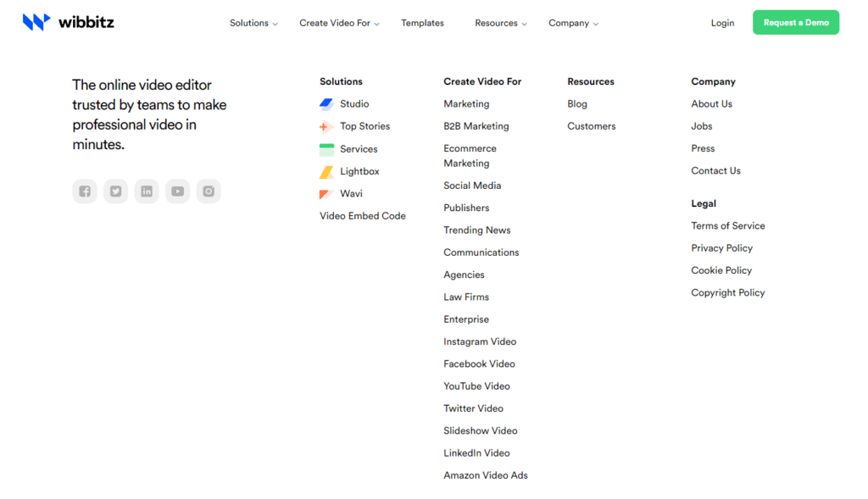Open the Twitter social icon
The width and height of the screenshot is (868, 499).
(x=115, y=191)
